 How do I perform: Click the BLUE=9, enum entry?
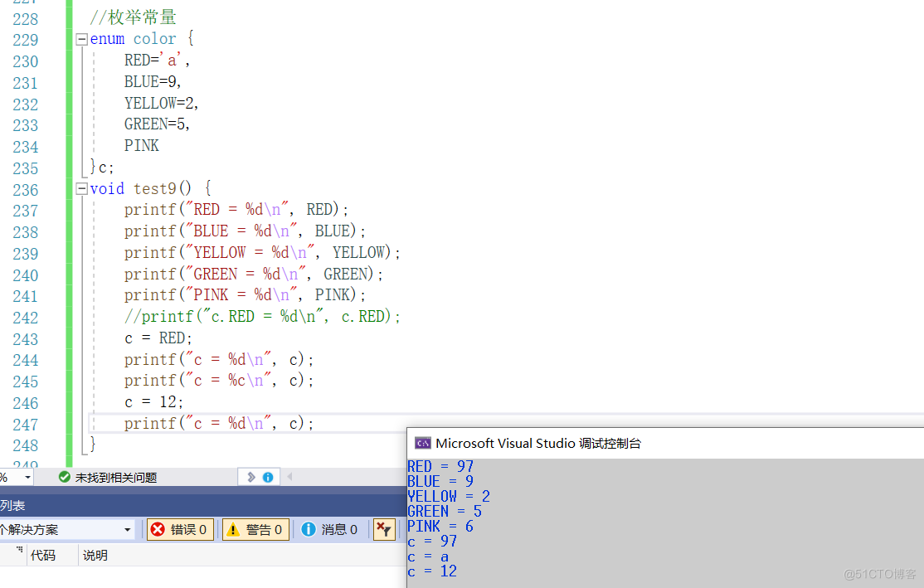(153, 81)
